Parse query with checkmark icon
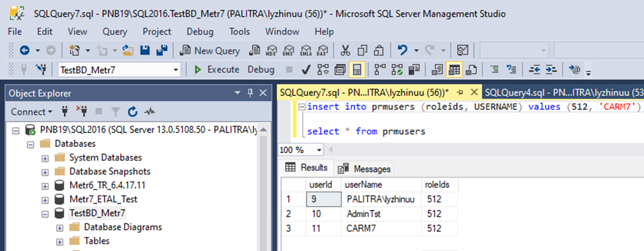The image size is (644, 251). 305,70
